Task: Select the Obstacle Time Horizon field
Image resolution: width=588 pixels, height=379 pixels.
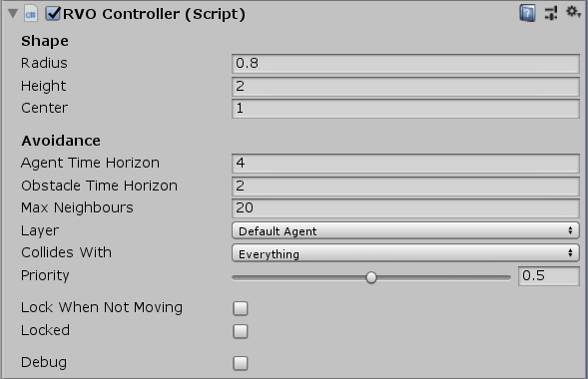Action: [x=405, y=186]
